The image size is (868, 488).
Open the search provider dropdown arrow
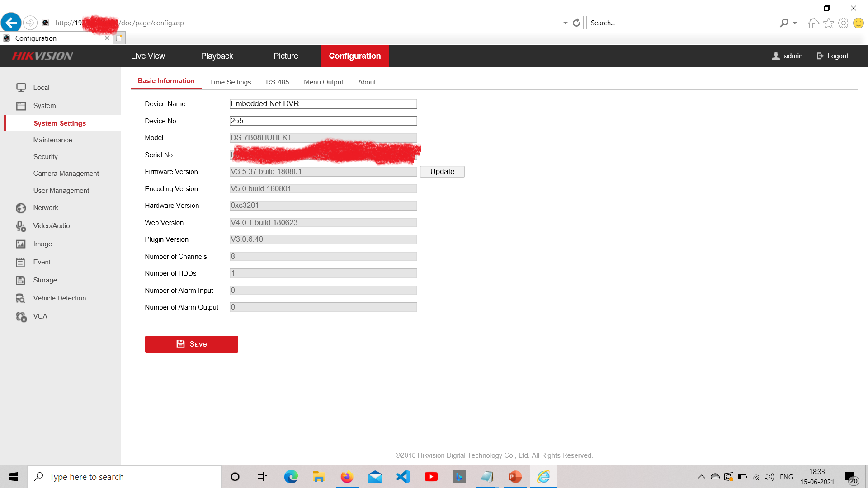pos(795,23)
